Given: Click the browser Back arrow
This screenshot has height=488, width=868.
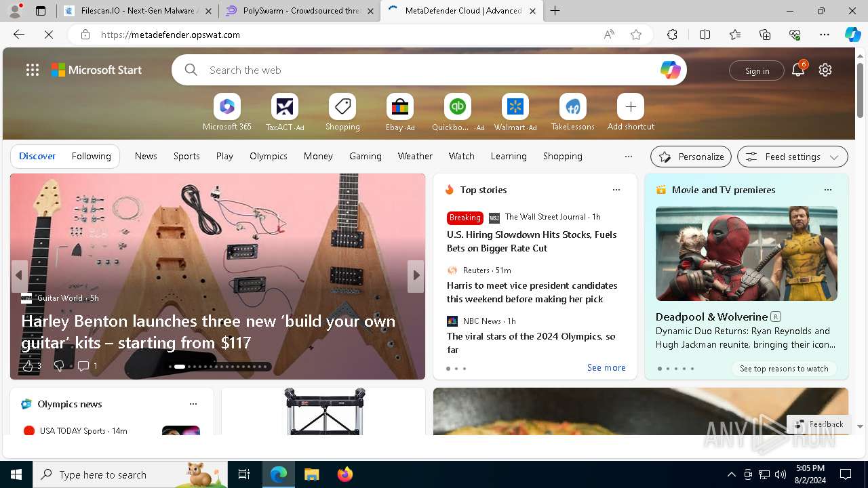Looking at the screenshot, I should 19,35.
